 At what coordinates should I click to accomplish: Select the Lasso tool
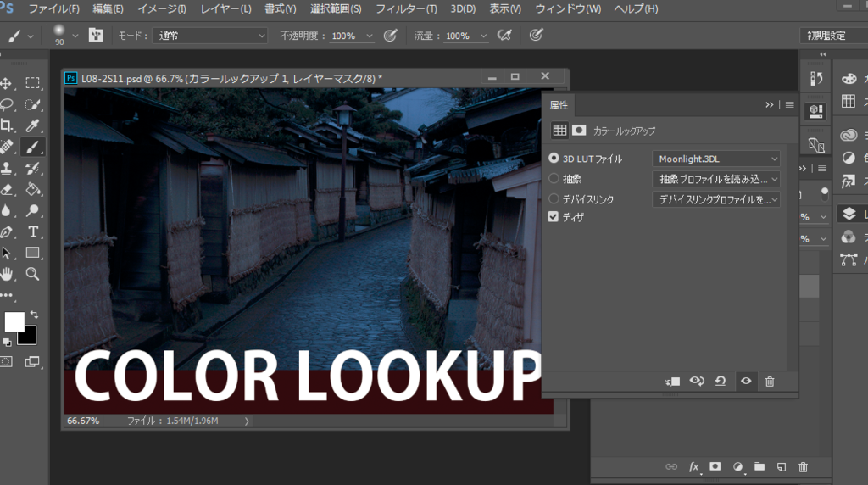[x=7, y=104]
